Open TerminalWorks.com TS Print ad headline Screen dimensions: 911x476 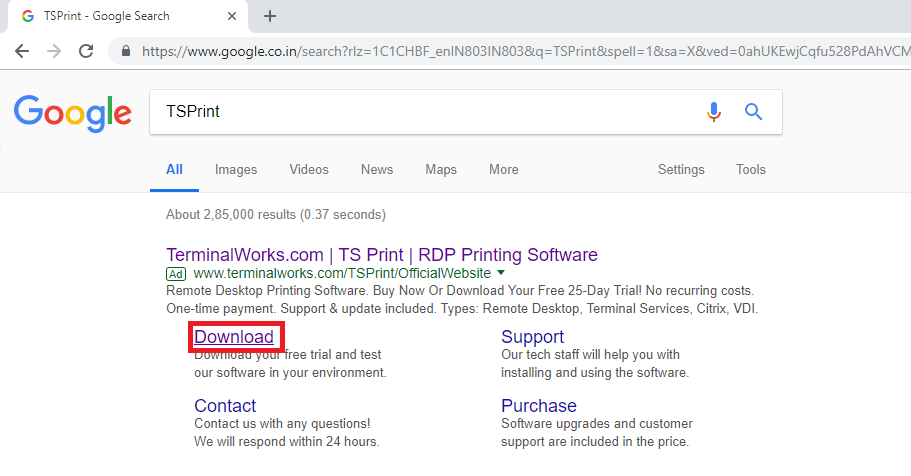382,255
